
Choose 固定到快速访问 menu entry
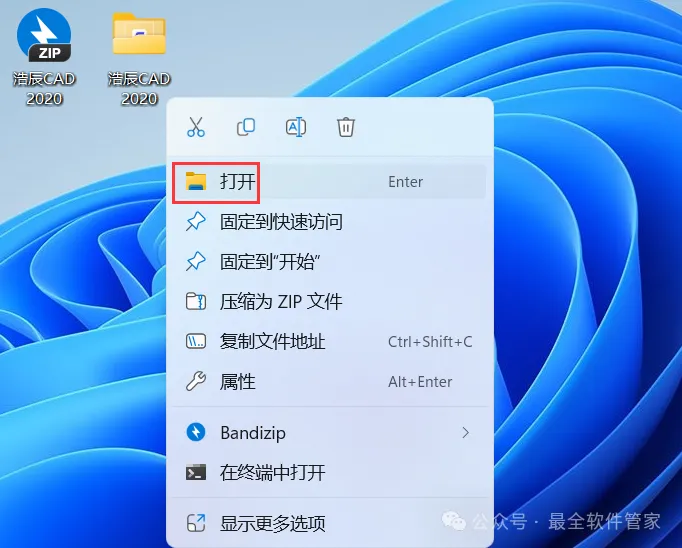[x=329, y=222]
